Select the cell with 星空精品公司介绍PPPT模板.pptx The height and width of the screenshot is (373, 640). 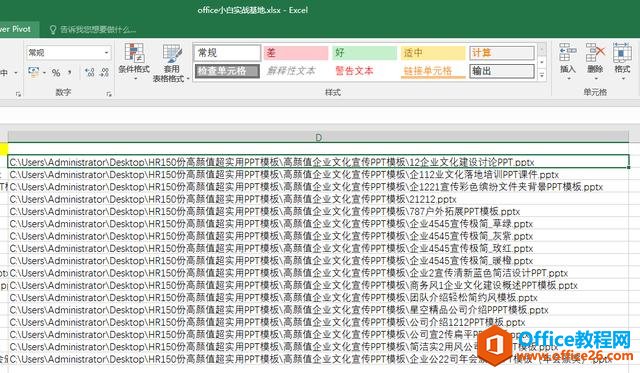pos(318,310)
